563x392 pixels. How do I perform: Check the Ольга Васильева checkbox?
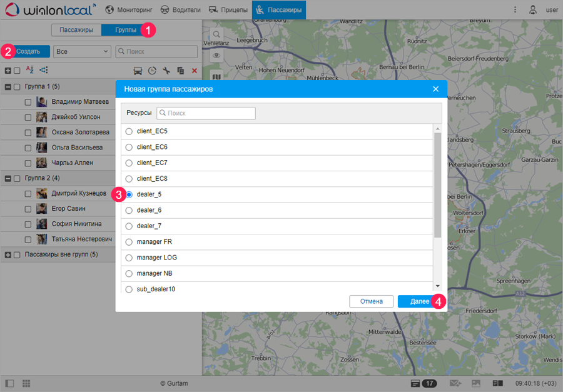point(28,148)
